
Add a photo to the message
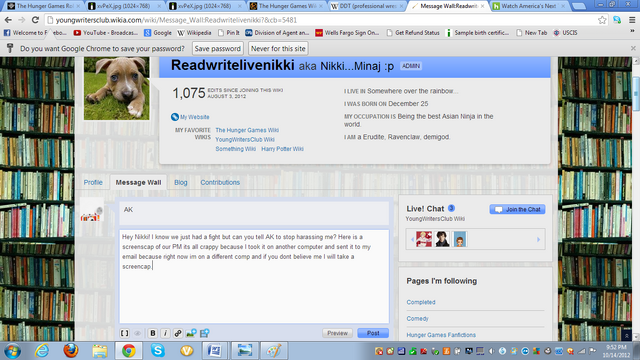tap(191, 333)
